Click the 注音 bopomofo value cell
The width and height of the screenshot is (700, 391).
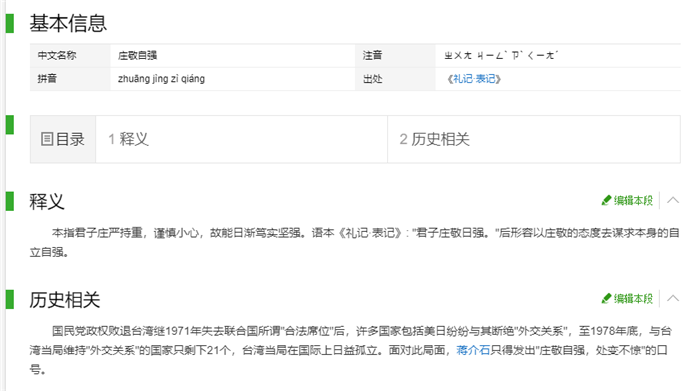558,55
